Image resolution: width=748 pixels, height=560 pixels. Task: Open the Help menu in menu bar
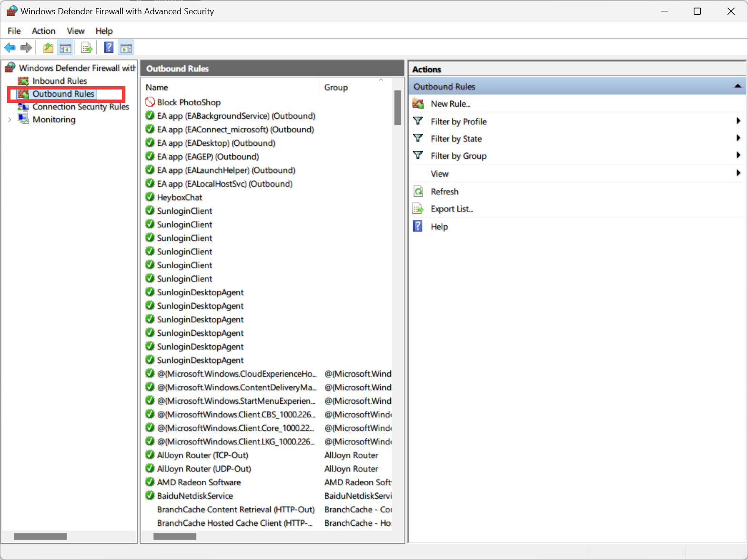(x=104, y=31)
